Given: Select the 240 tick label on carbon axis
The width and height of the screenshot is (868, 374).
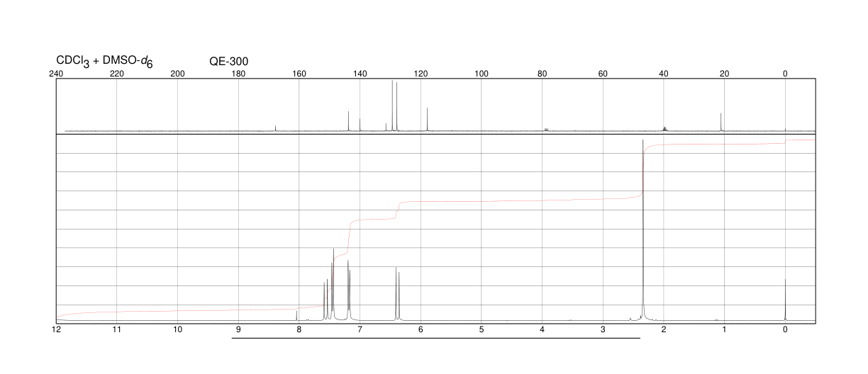Looking at the screenshot, I should [56, 74].
